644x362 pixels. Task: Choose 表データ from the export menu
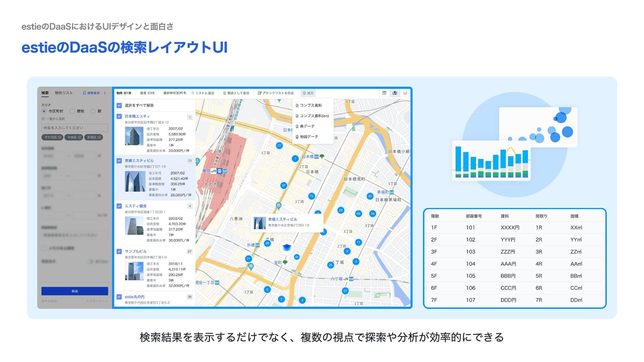click(x=307, y=126)
